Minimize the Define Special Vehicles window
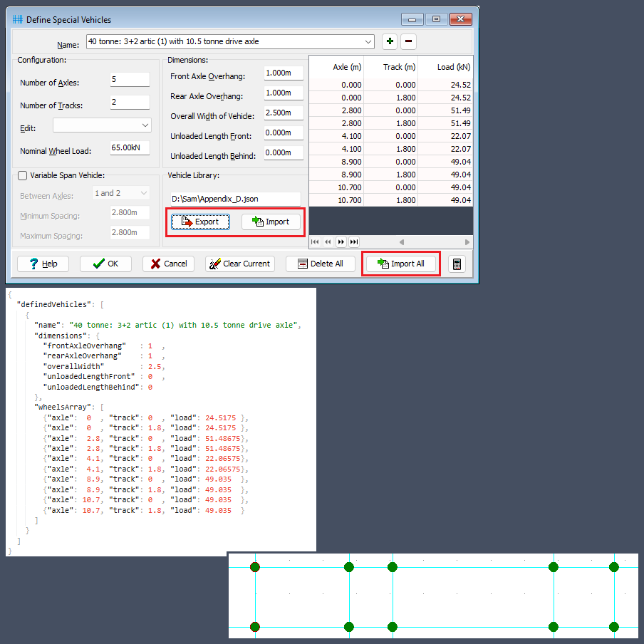The height and width of the screenshot is (644, 644). tap(412, 19)
